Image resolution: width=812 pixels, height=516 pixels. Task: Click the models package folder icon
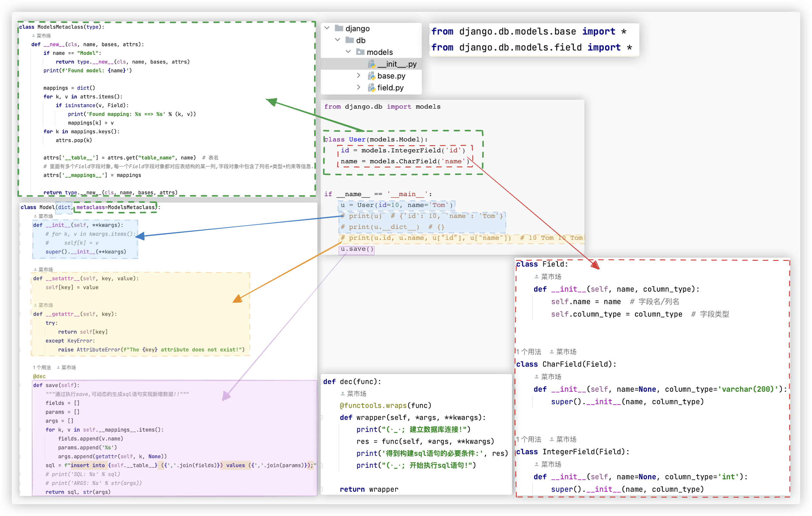[360, 52]
